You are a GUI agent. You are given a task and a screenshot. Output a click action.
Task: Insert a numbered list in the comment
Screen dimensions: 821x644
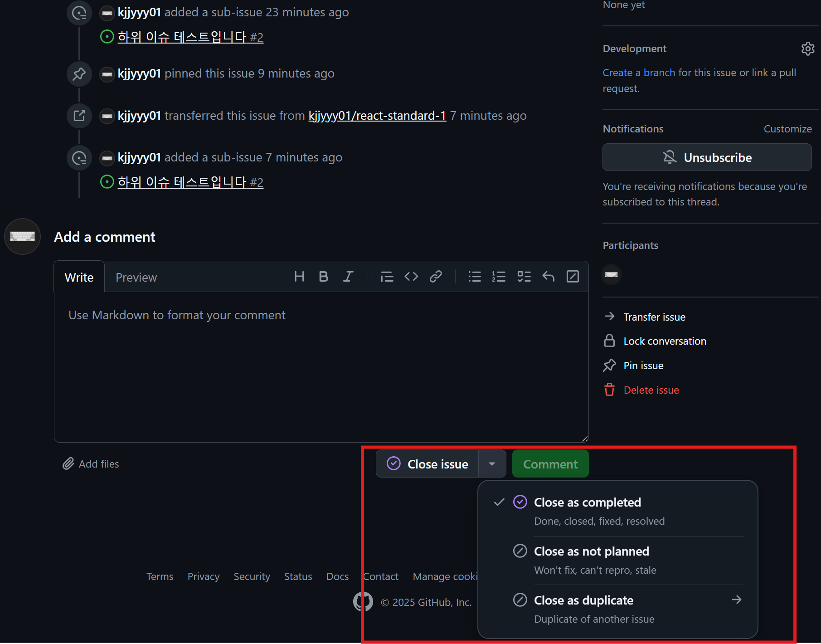498,277
